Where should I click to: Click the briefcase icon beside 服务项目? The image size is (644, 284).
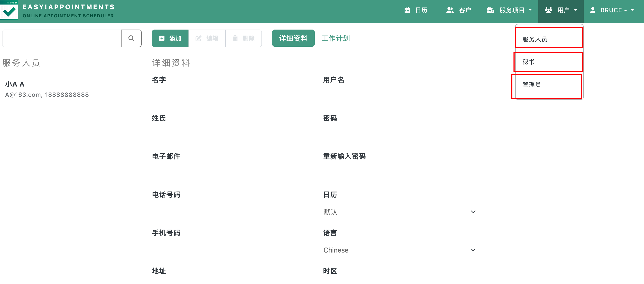[x=490, y=10]
